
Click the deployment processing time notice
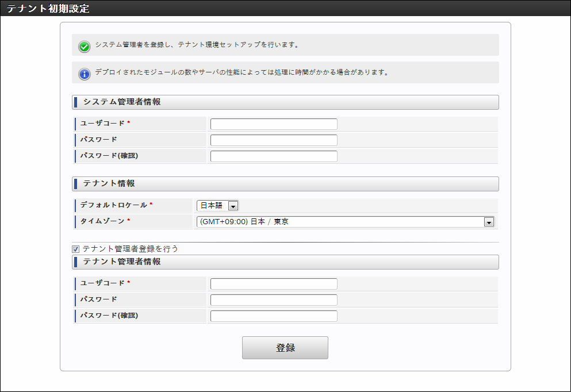point(242,73)
